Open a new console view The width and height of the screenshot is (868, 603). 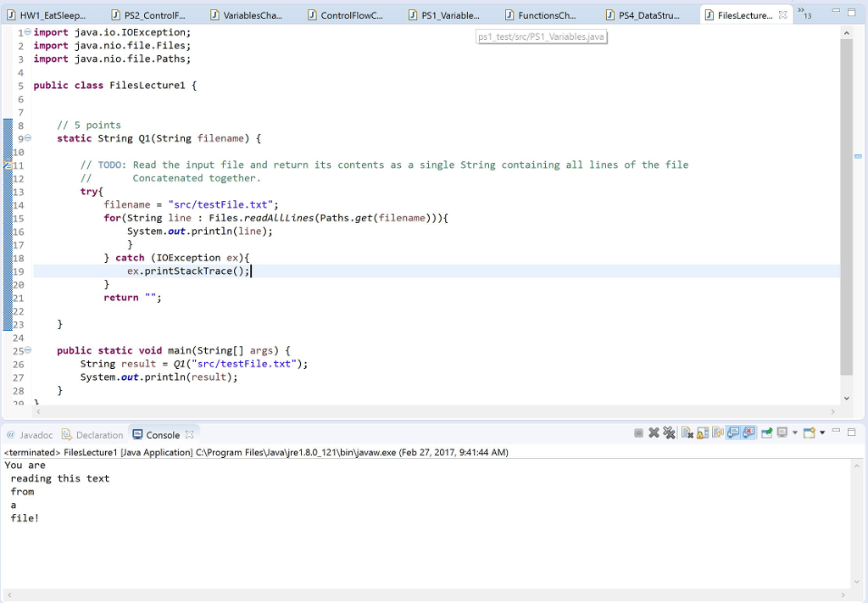pyautogui.click(x=810, y=433)
